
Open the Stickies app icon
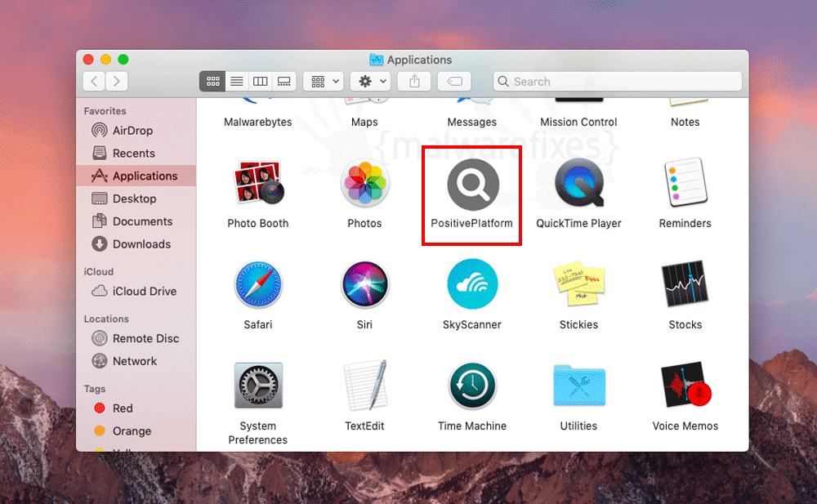579,283
